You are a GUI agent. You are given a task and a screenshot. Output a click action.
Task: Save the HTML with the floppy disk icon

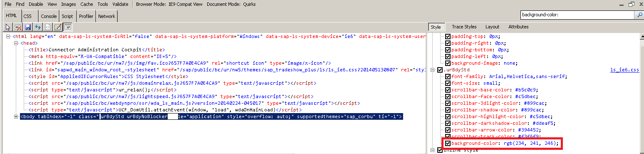(x=28, y=27)
